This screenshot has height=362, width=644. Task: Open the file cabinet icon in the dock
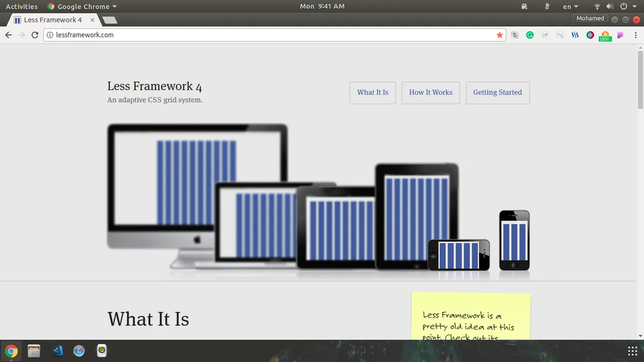point(34,351)
